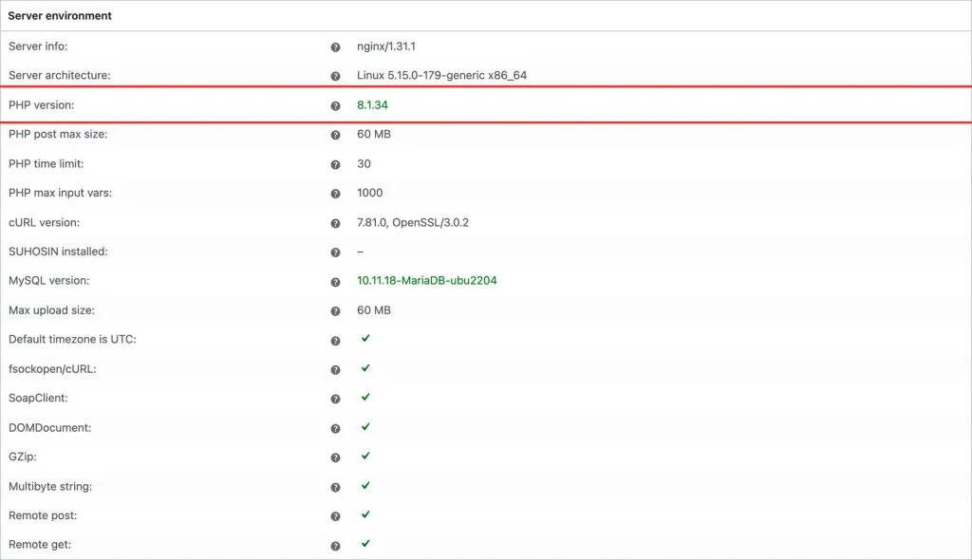
Task: Click green checkmark in fsockopen/cURL row
Action: pos(365,367)
